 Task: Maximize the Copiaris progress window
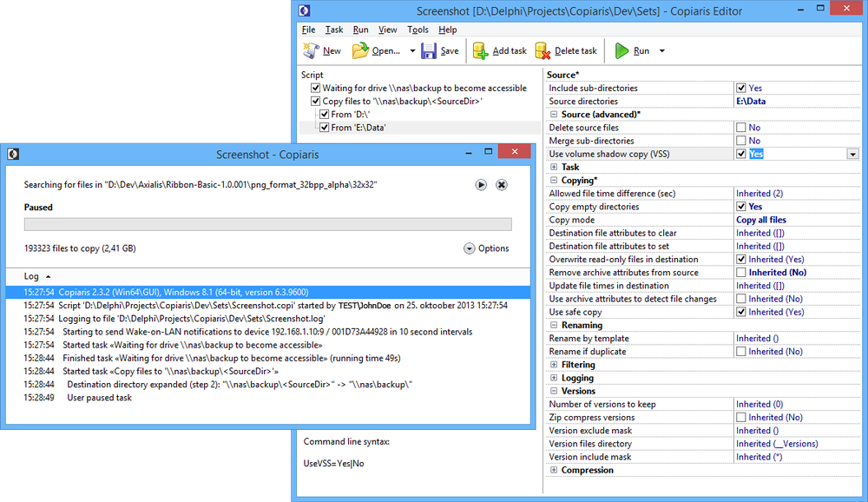[x=488, y=151]
